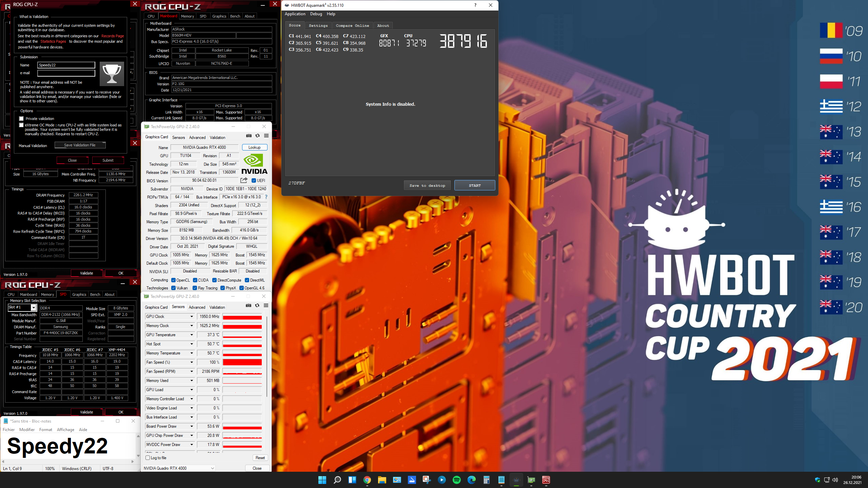
Task: Click the Bus Interface question mark icon
Action: pyautogui.click(x=266, y=197)
